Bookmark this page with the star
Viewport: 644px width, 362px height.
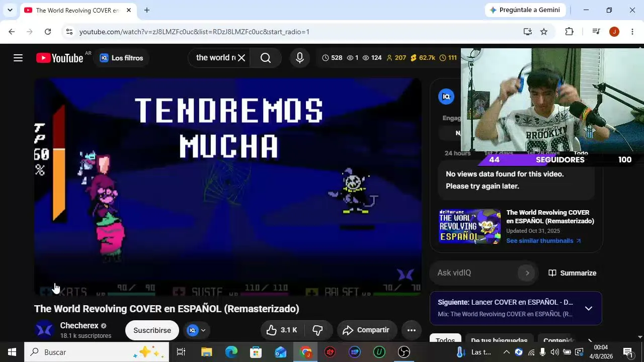(544, 32)
